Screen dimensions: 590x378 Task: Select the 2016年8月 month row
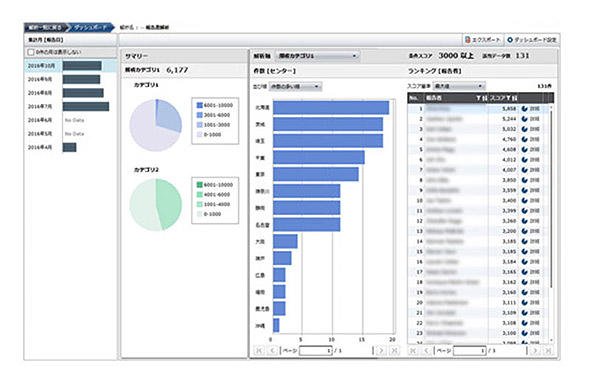(x=71, y=93)
